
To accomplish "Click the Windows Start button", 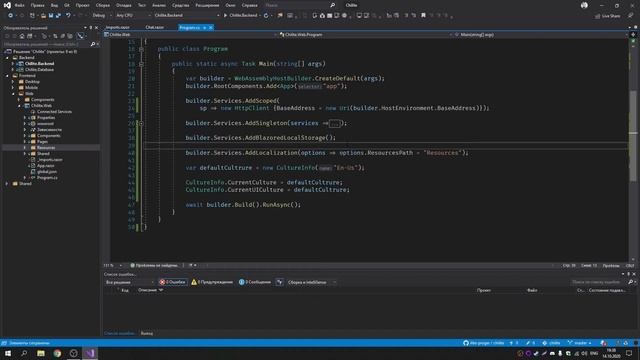I will tap(8, 353).
